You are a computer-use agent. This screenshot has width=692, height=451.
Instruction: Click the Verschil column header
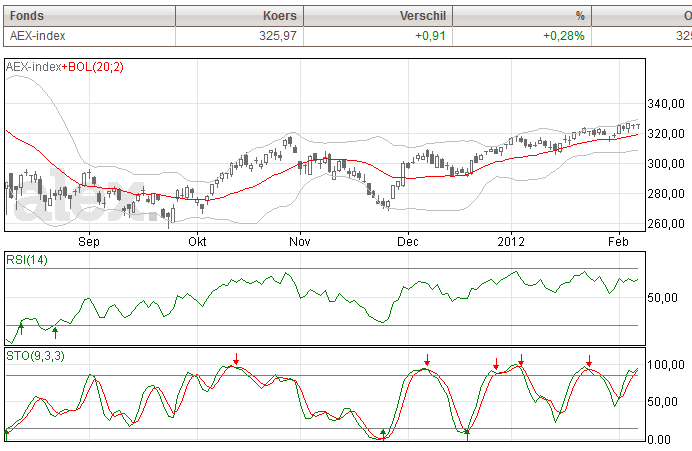click(x=378, y=16)
